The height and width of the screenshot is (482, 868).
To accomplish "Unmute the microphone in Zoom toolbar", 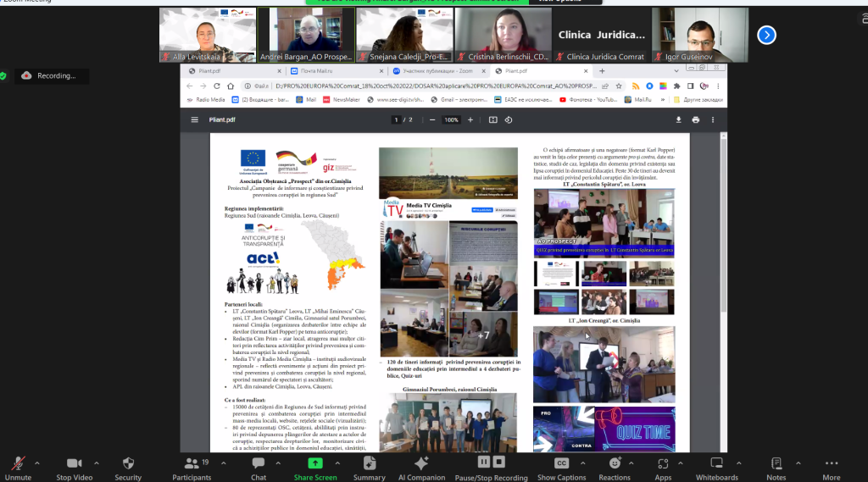I will (19, 468).
